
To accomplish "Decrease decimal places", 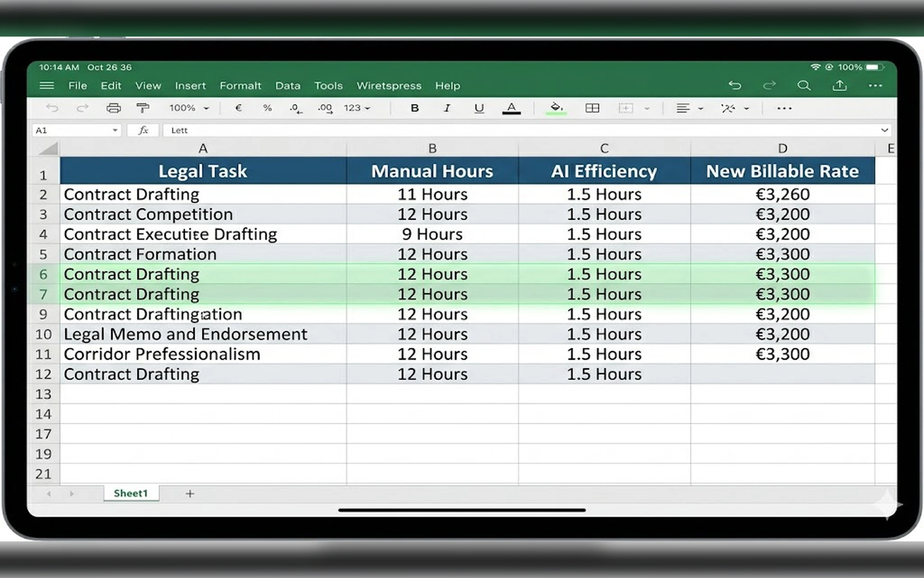I will coord(295,108).
